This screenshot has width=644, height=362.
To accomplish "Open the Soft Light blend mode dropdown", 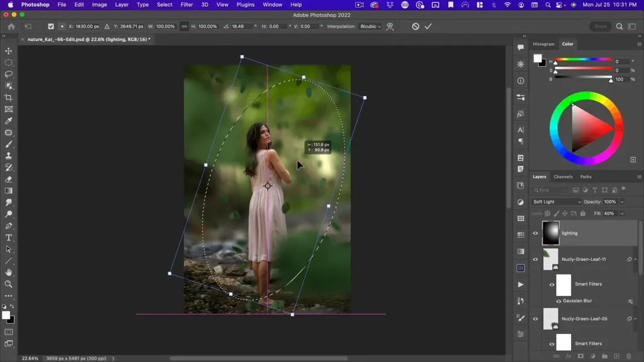I will pyautogui.click(x=557, y=202).
